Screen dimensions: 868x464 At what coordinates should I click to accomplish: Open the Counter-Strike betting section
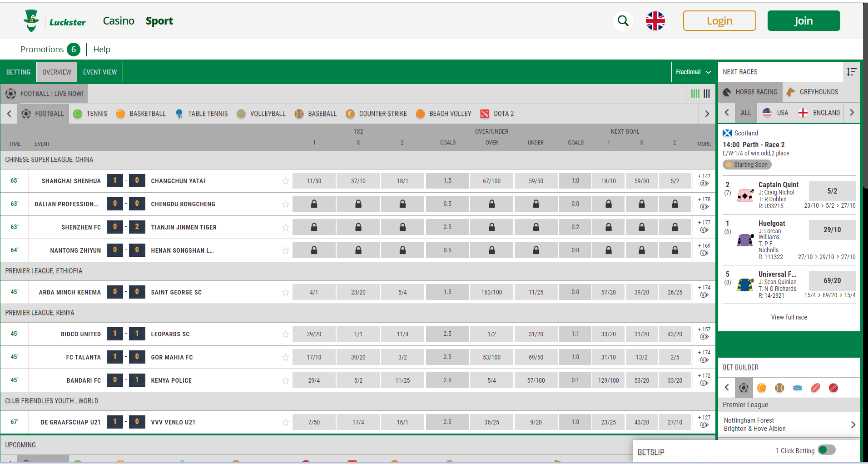376,114
